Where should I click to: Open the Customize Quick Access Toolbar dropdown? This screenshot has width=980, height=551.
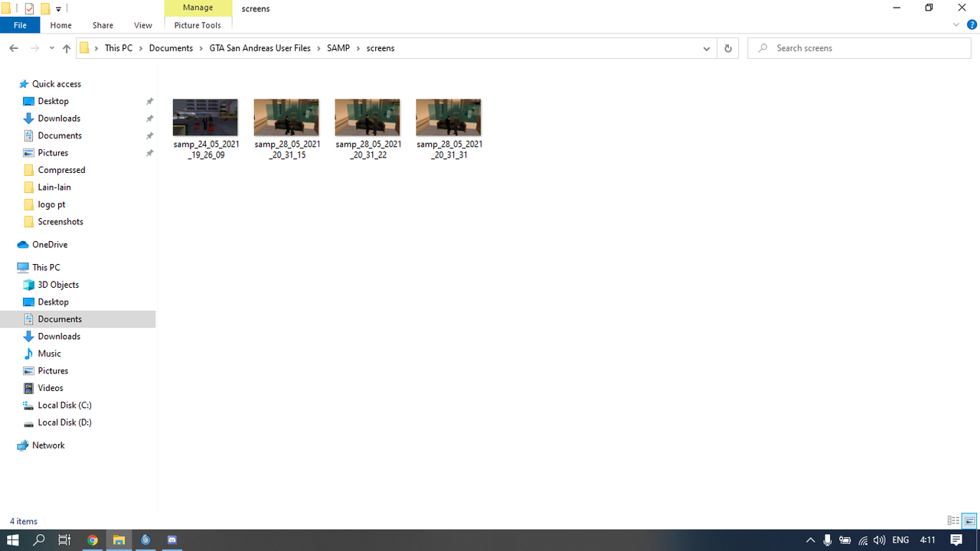(58, 9)
